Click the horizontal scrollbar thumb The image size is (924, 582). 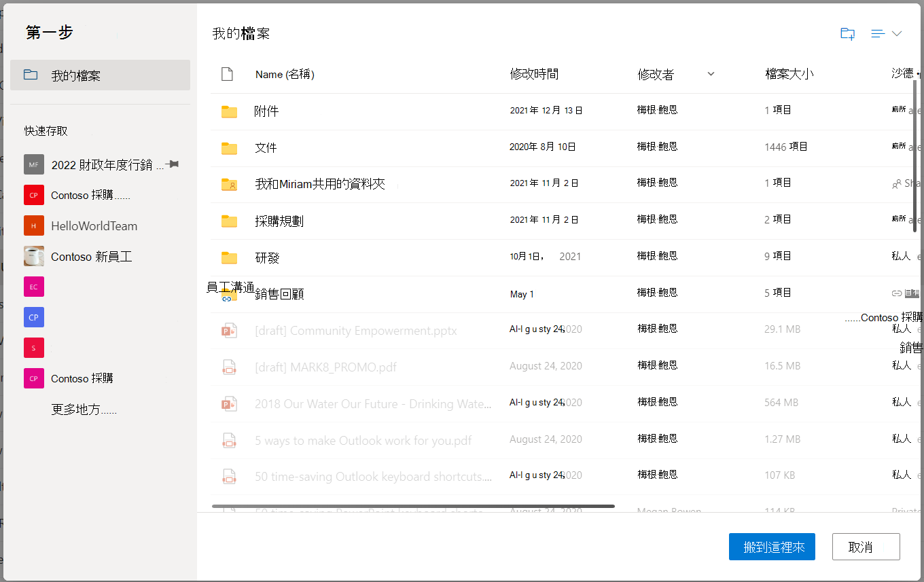coord(413,506)
